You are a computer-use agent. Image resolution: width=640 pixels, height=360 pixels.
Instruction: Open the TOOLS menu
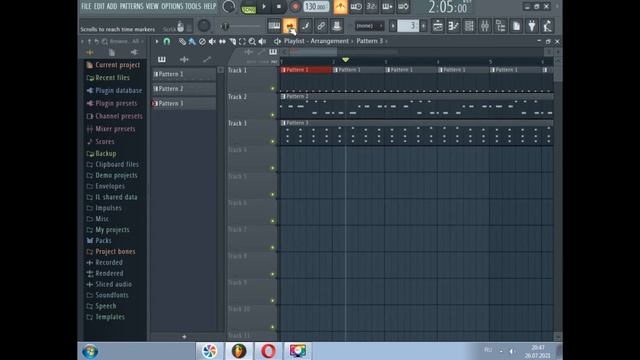click(193, 6)
